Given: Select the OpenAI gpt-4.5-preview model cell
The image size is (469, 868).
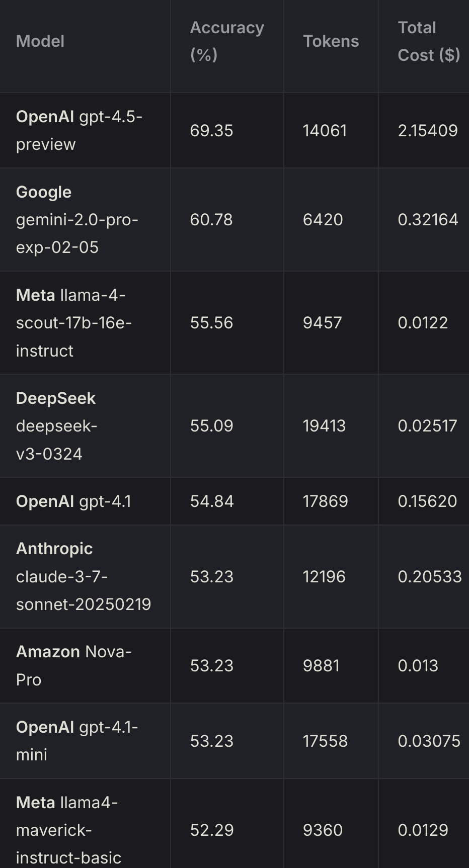Looking at the screenshot, I should click(x=79, y=130).
